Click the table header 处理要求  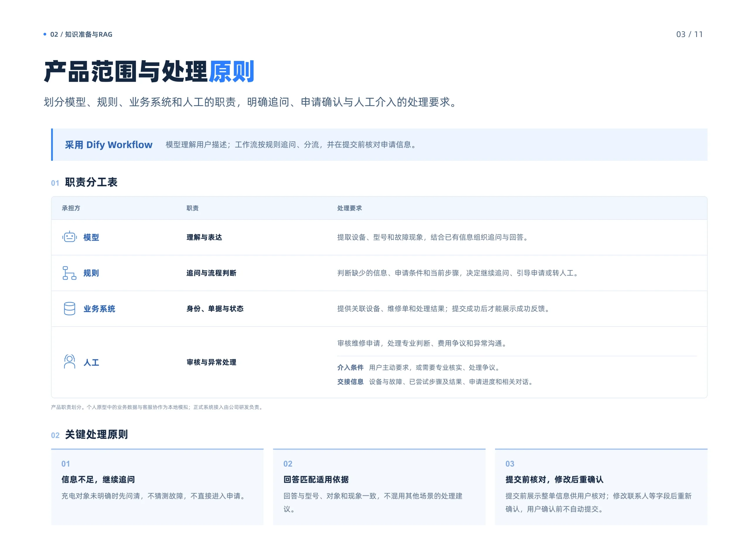pyautogui.click(x=350, y=208)
